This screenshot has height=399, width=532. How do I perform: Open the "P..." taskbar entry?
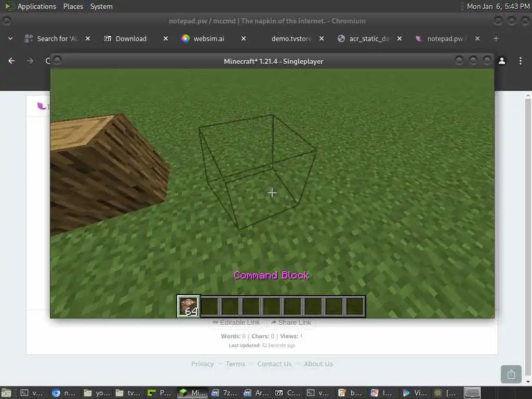(x=160, y=393)
